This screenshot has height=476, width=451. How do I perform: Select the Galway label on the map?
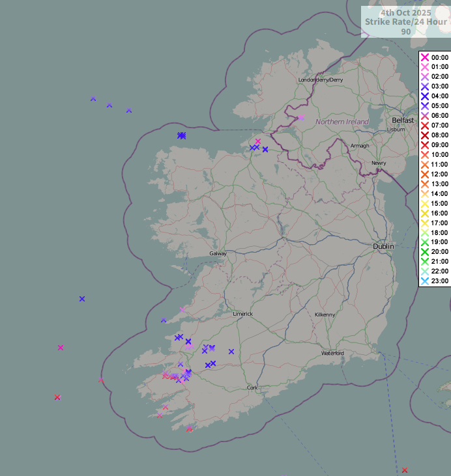pos(218,253)
